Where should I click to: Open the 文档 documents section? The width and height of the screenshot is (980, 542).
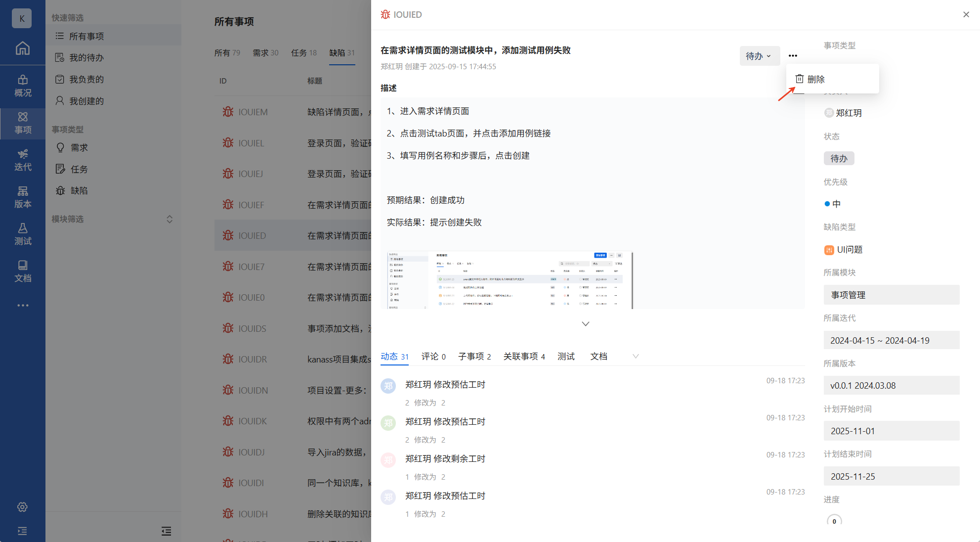pyautogui.click(x=22, y=271)
